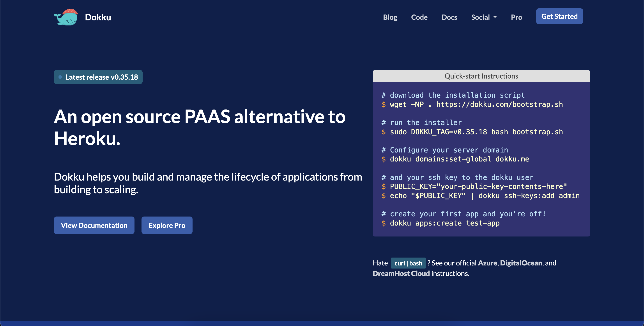Click the Latest release v0.35.18 badge
The height and width of the screenshot is (326, 644).
coord(98,77)
